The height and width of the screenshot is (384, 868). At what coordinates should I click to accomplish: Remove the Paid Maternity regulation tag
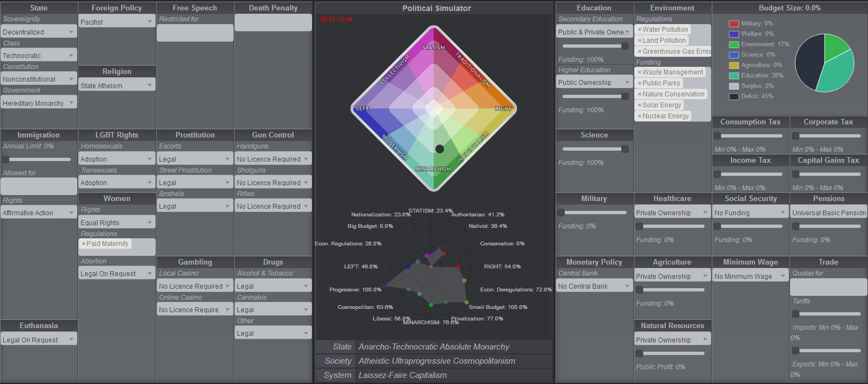(x=83, y=244)
